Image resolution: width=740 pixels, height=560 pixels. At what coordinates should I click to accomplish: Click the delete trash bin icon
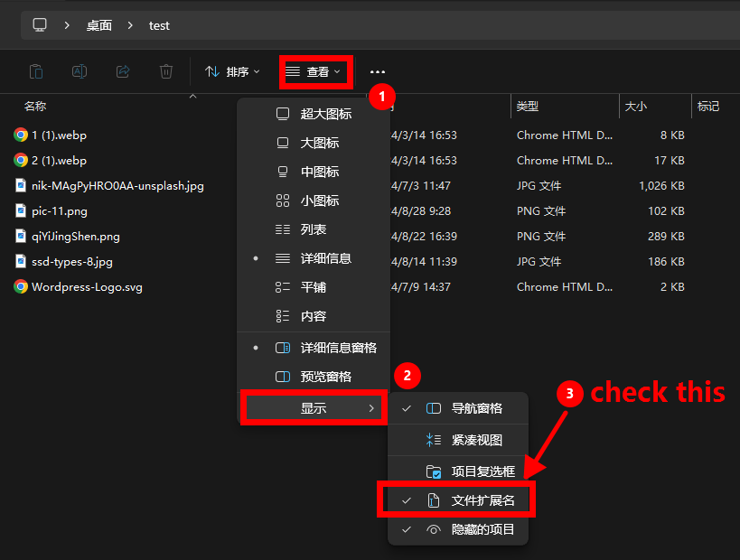point(166,71)
